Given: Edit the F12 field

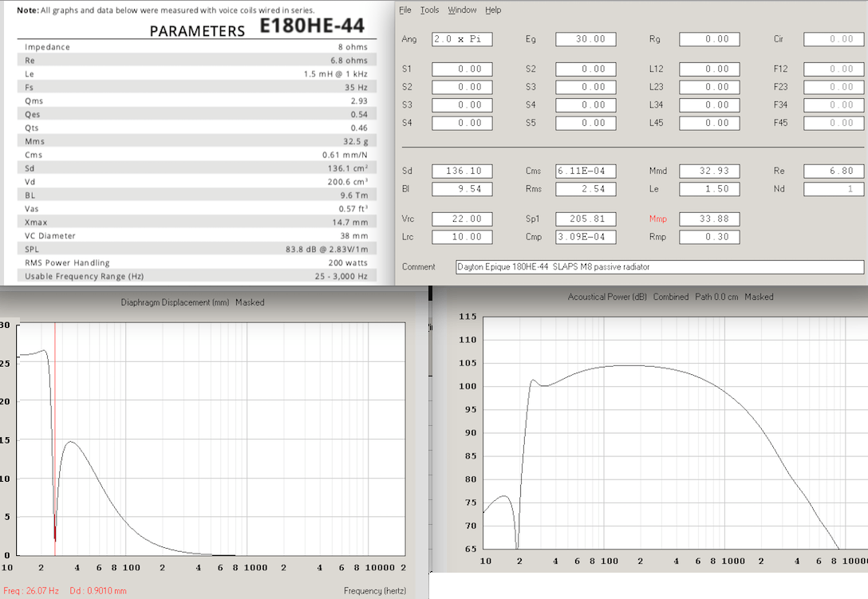Looking at the screenshot, I should [834, 69].
